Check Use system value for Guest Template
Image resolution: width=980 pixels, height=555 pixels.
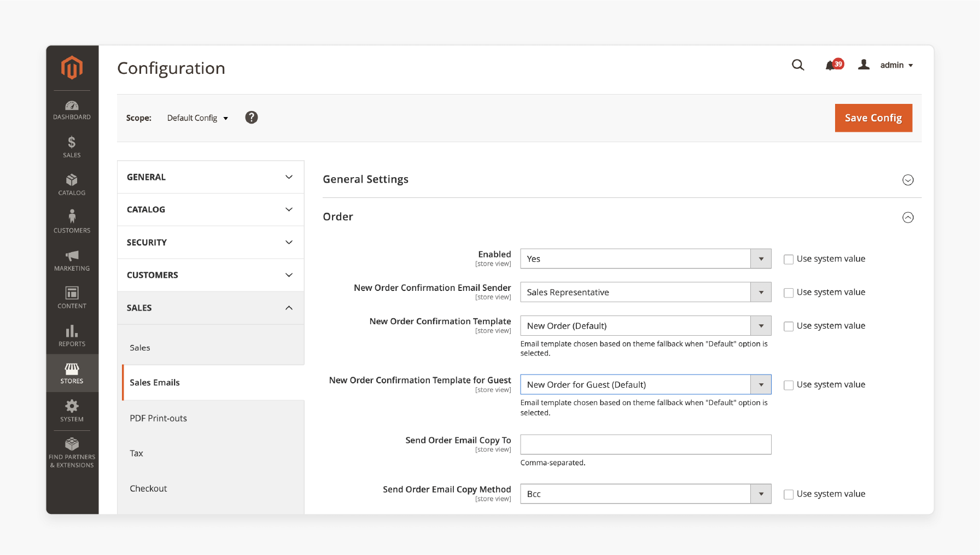click(789, 385)
